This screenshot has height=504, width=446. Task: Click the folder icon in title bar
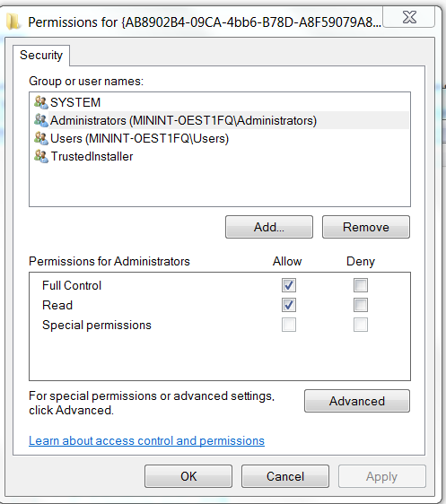[x=13, y=22]
